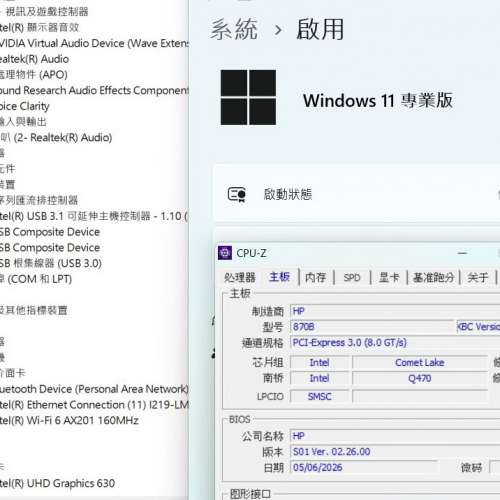The height and width of the screenshot is (500, 500).
Task: Click the model field showing 870B
Action: tap(373, 327)
